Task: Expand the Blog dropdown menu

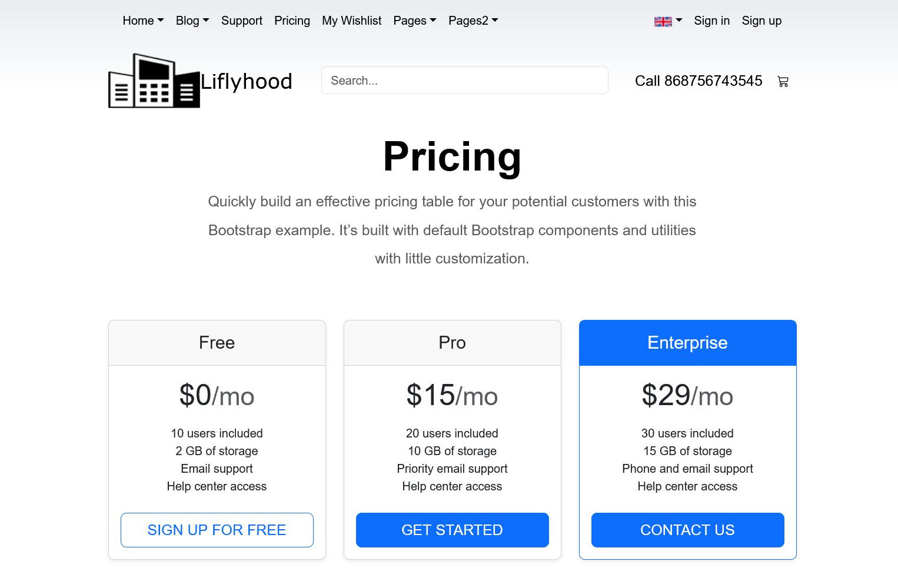Action: pos(192,21)
